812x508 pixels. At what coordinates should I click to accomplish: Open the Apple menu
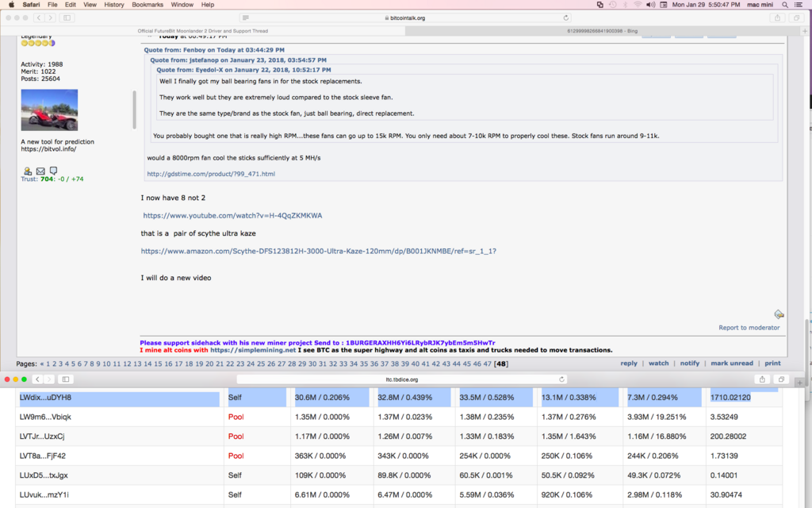[x=11, y=5]
